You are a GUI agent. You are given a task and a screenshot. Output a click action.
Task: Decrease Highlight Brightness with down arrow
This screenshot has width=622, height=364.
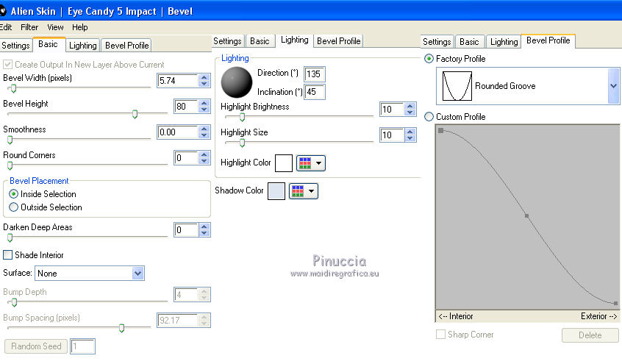[410, 113]
